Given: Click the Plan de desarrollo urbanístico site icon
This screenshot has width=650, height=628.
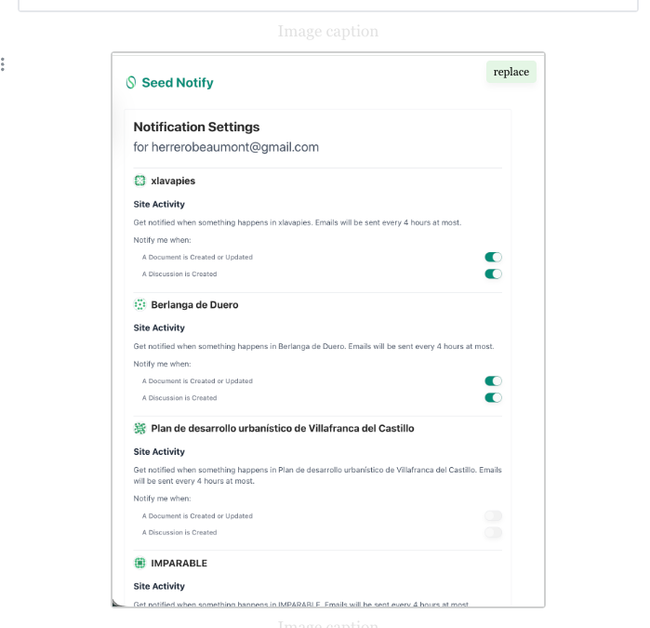Looking at the screenshot, I should (x=140, y=428).
